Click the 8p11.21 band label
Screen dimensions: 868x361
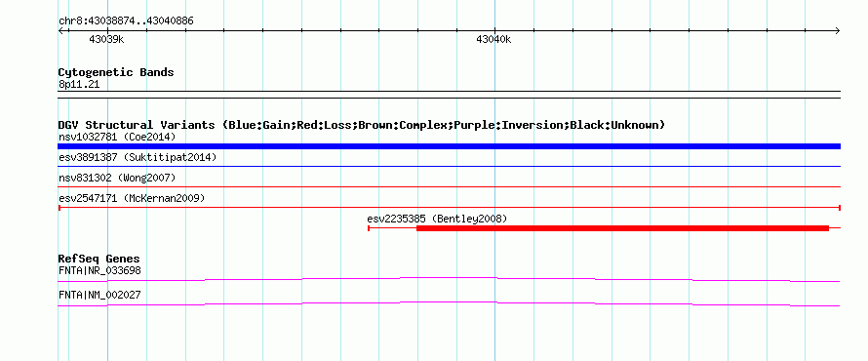point(79,85)
